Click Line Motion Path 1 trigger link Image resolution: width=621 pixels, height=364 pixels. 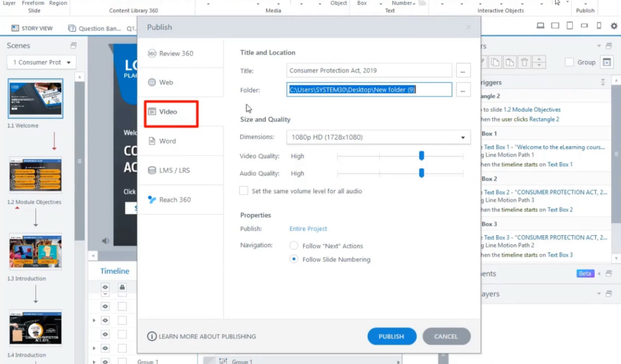click(509, 155)
